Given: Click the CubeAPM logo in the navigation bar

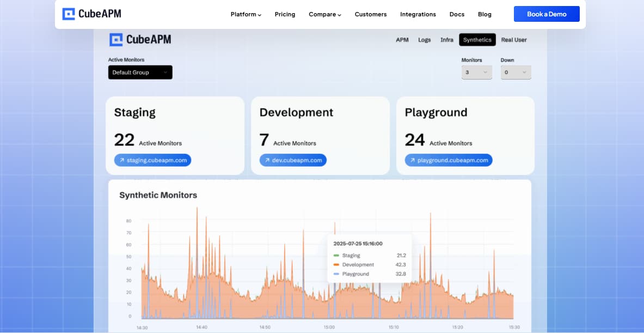Looking at the screenshot, I should point(91,14).
